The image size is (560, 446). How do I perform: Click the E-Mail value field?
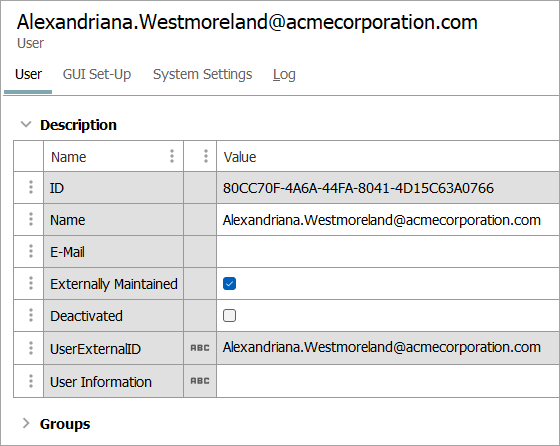click(388, 251)
